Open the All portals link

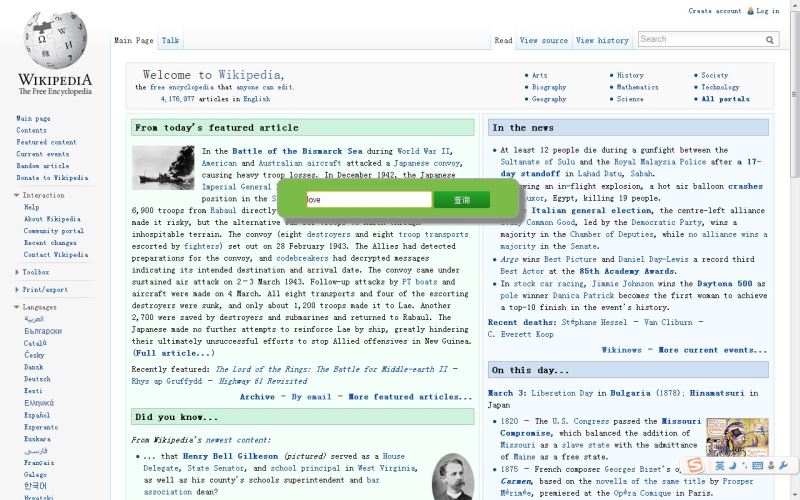pyautogui.click(x=725, y=99)
